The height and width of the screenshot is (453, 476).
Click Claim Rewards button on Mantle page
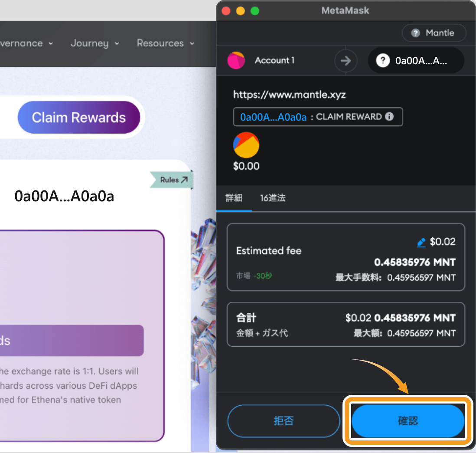(79, 117)
